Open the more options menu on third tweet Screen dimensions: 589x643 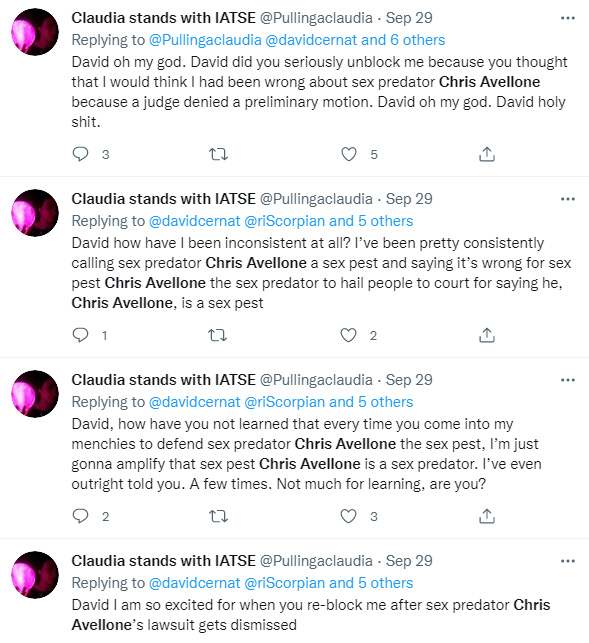(x=568, y=380)
